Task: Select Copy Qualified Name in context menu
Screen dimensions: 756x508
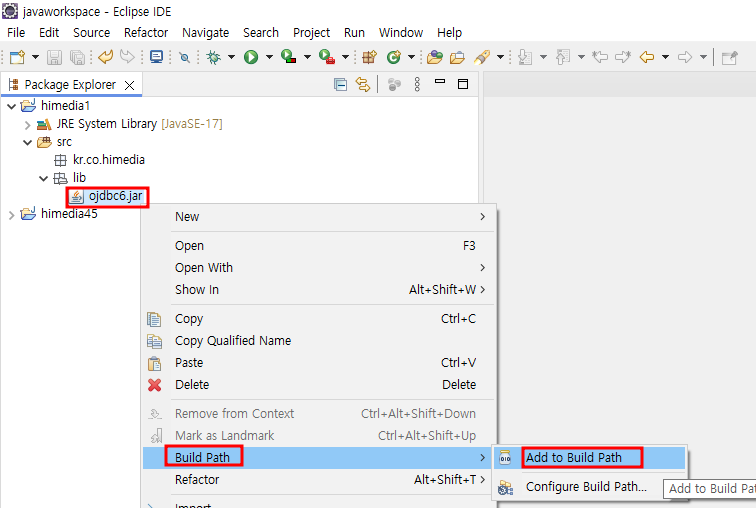Action: (x=319, y=341)
